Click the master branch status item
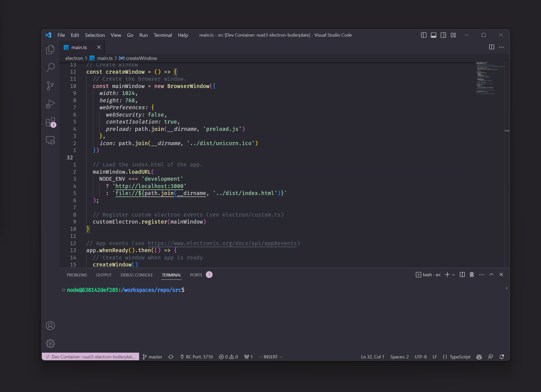The width and height of the screenshot is (541, 392). coord(152,357)
